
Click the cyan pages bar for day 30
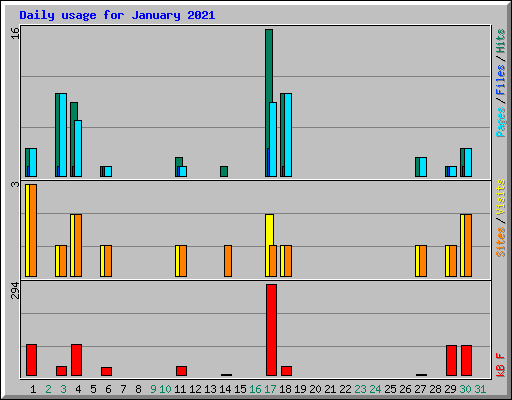pos(468,162)
